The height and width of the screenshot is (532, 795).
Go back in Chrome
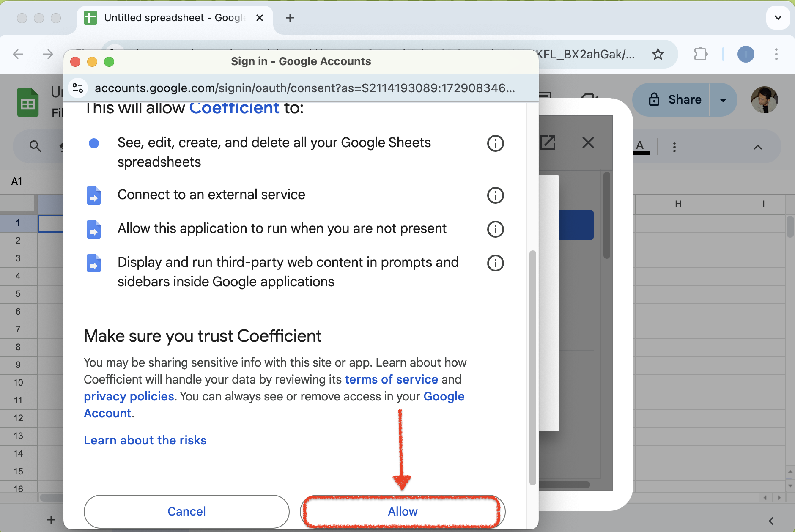coord(18,54)
